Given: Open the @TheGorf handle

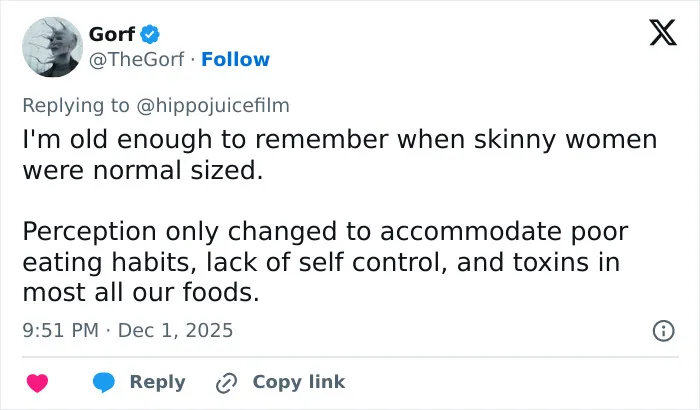Looking at the screenshot, I should [x=137, y=59].
